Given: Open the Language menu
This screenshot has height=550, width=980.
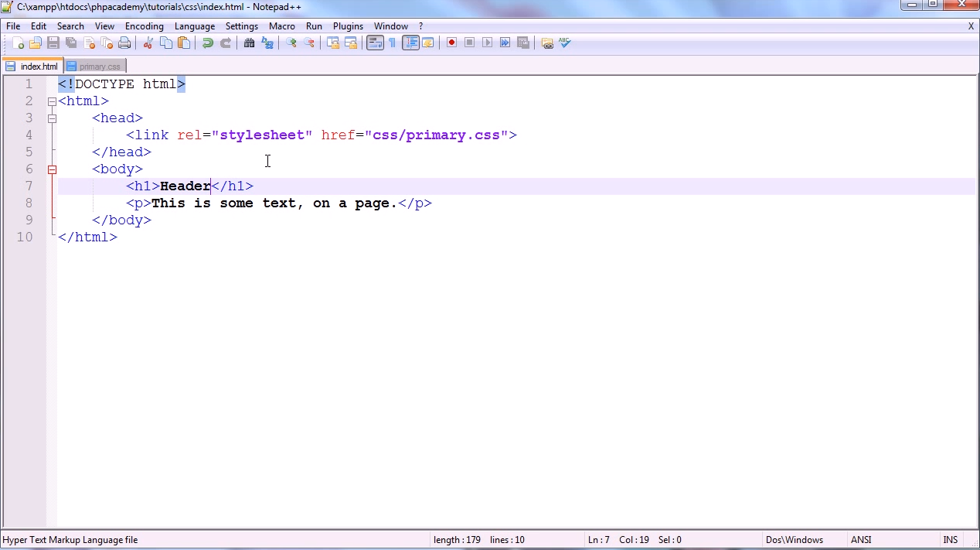Looking at the screenshot, I should tap(194, 26).
